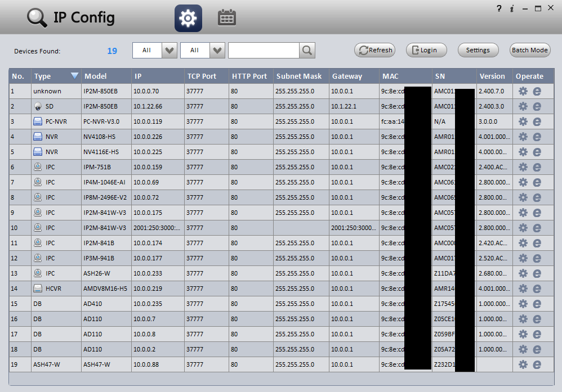Viewport: 562px width, 392px height.
Task: Sort by Type column arrow
Action: click(74, 75)
